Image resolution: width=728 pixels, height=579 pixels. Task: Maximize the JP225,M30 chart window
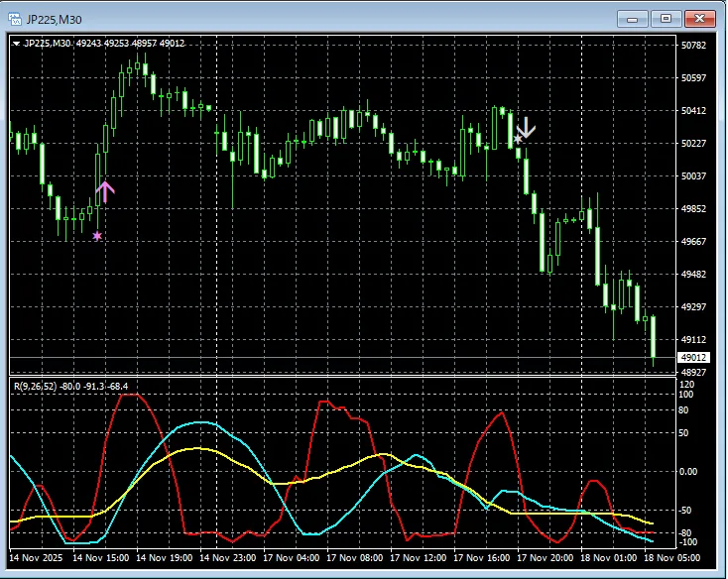(666, 19)
